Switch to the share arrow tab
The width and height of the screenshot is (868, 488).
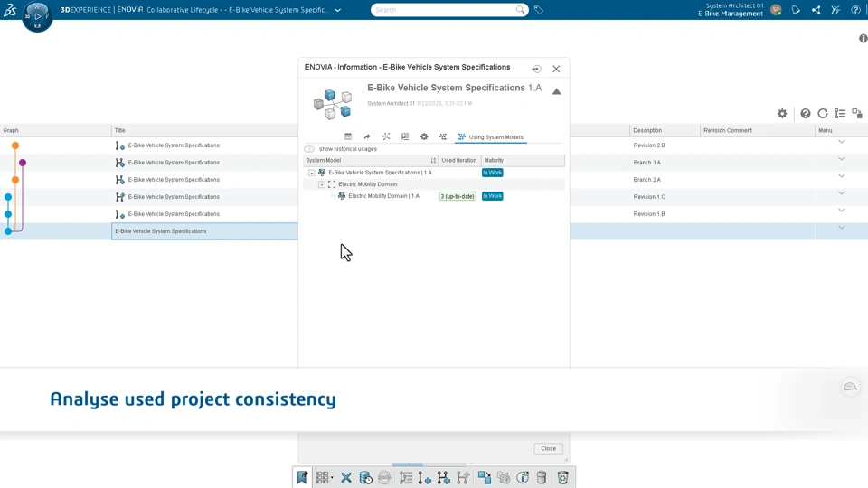pyautogui.click(x=366, y=136)
